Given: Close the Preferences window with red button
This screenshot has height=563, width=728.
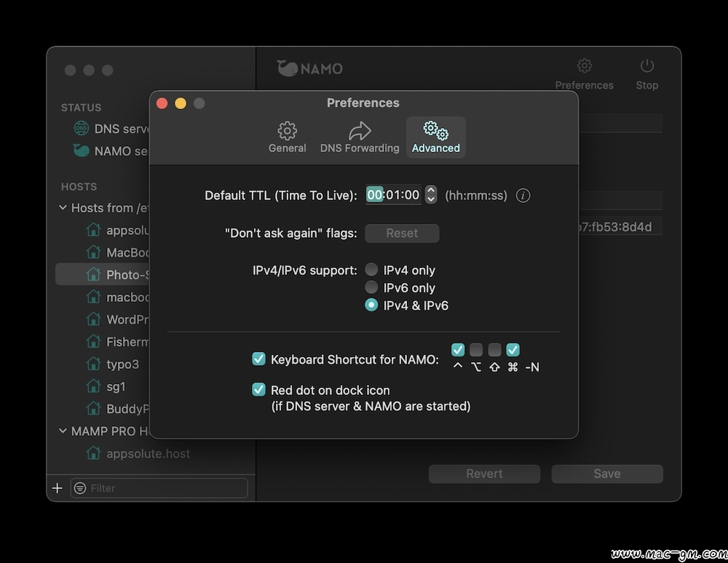Looking at the screenshot, I should coord(162,103).
